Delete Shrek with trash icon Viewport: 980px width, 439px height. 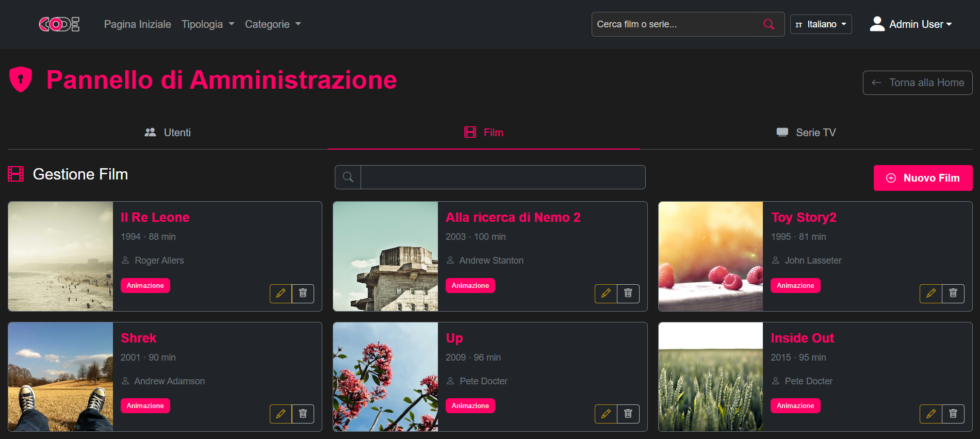(303, 414)
